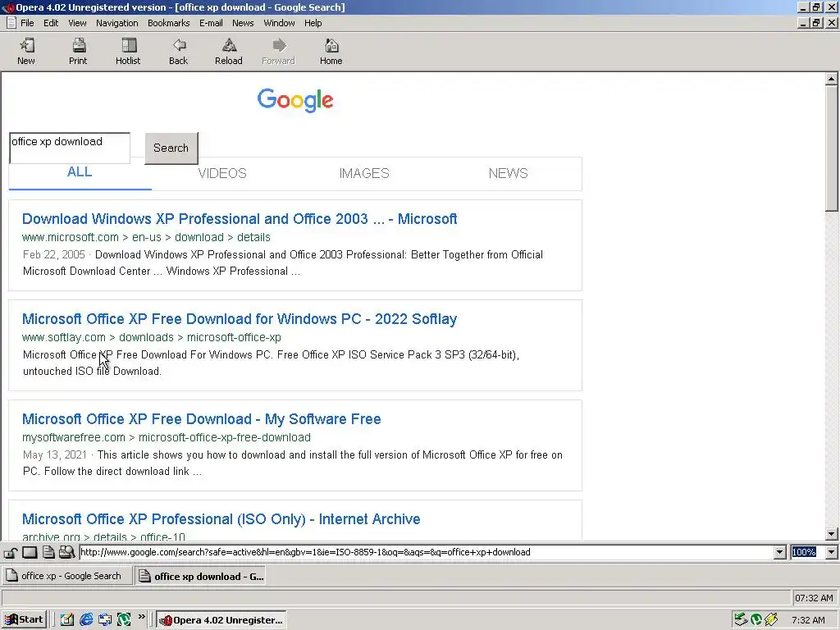Click the 100% zoom value field
The width and height of the screenshot is (840, 630).
click(x=808, y=552)
